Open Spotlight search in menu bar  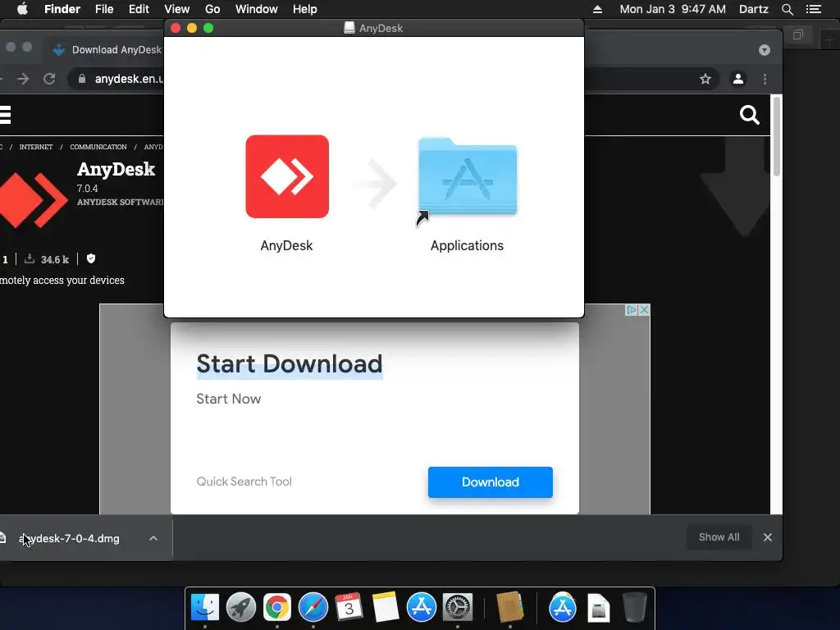(x=787, y=9)
